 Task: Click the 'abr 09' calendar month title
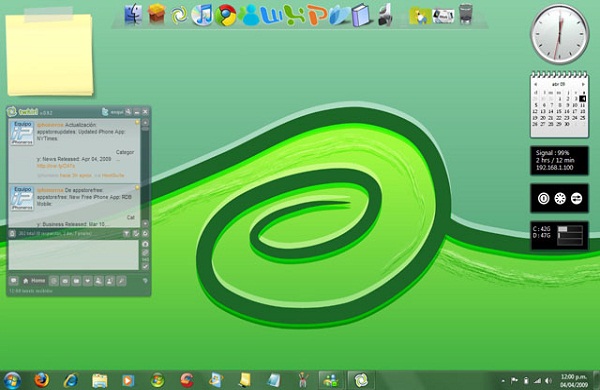point(559,84)
